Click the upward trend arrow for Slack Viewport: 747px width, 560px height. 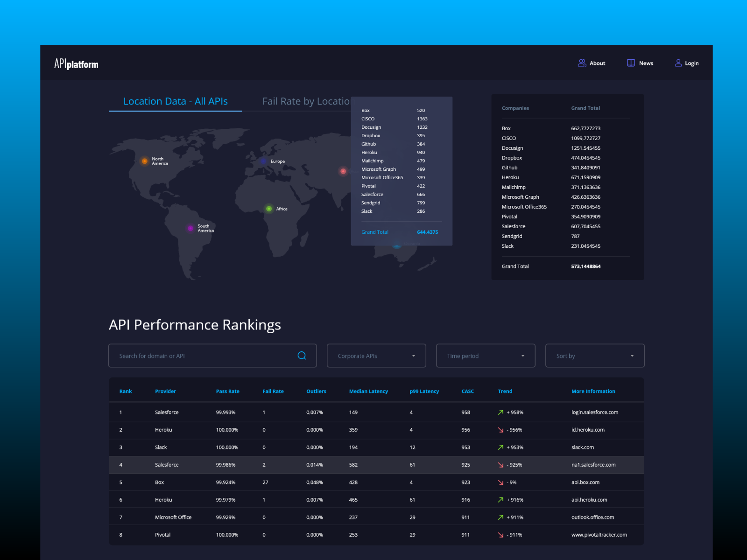[x=500, y=447]
